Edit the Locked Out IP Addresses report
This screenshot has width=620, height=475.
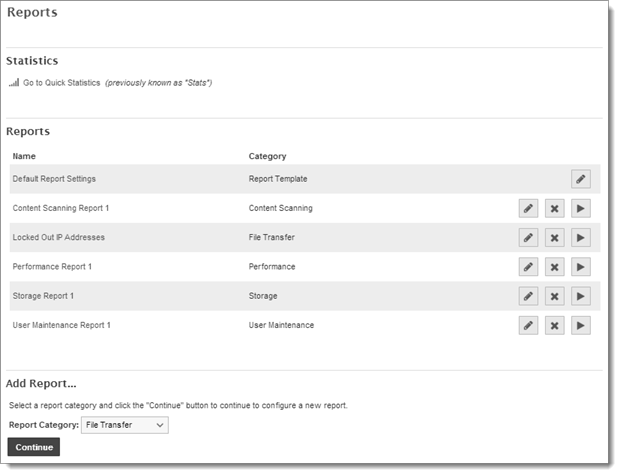coord(528,238)
